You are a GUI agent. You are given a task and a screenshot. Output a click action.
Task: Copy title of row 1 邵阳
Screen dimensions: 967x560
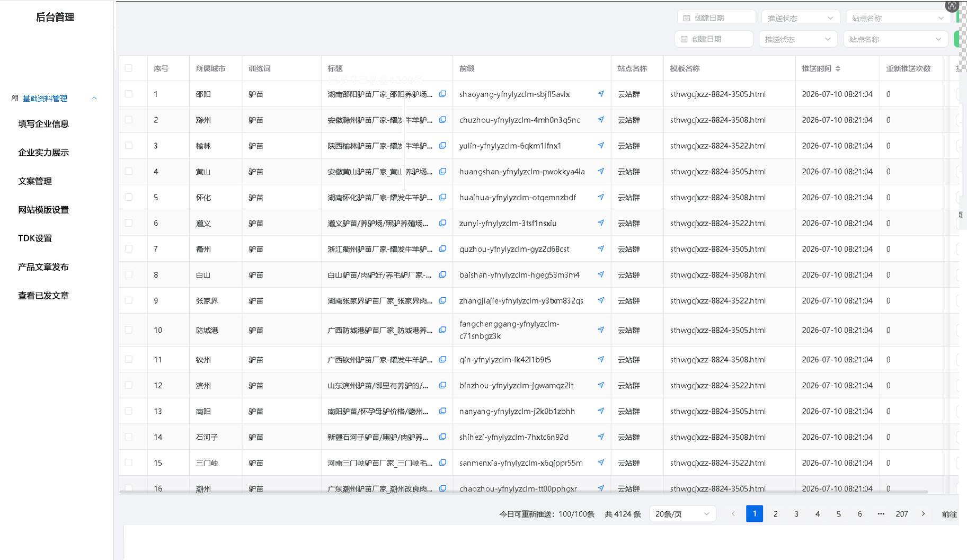442,94
